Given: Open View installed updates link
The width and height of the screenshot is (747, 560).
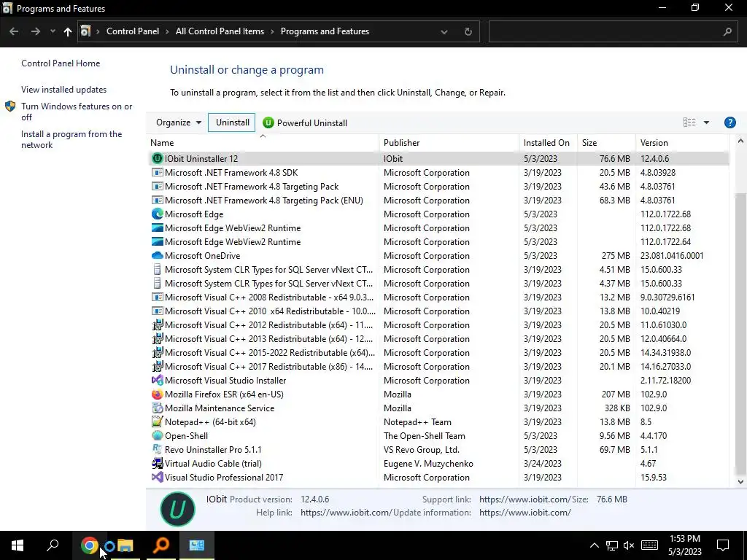Looking at the screenshot, I should pyautogui.click(x=64, y=90).
